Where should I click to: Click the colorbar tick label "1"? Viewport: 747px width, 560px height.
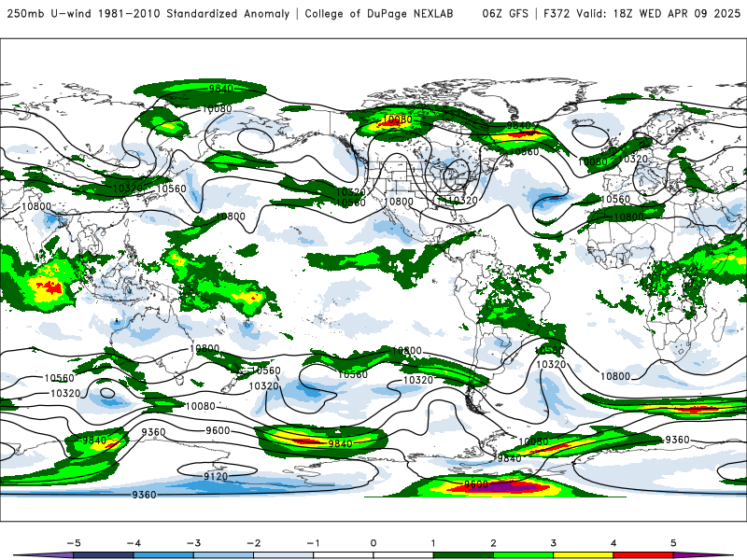click(x=433, y=543)
